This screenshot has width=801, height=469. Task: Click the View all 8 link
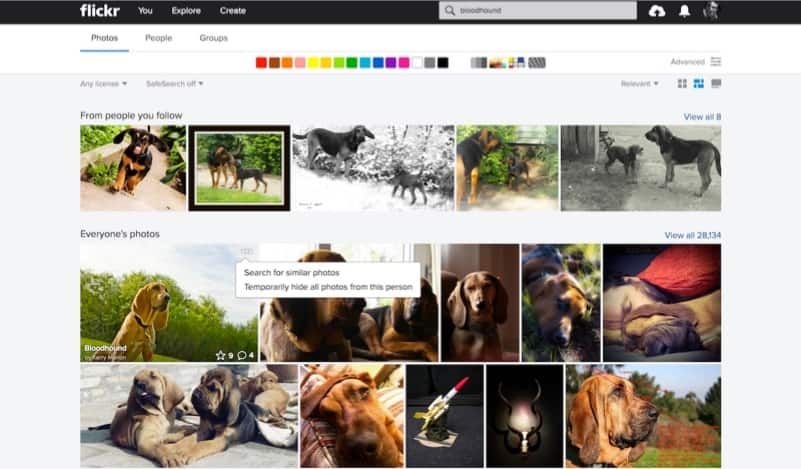(702, 117)
